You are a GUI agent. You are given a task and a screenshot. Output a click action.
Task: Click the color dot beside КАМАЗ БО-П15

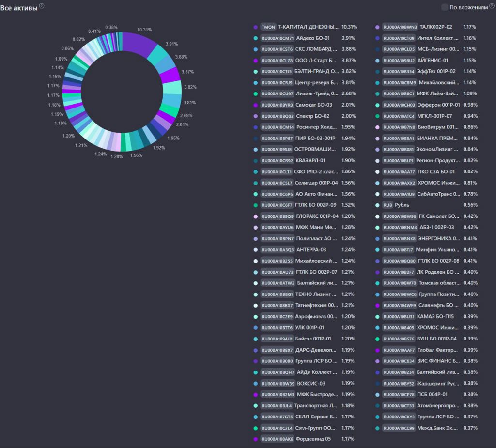tap(377, 317)
